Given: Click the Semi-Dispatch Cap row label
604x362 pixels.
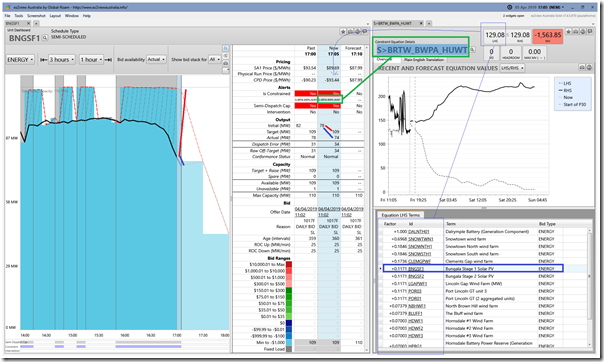Looking at the screenshot, I should pos(272,106).
